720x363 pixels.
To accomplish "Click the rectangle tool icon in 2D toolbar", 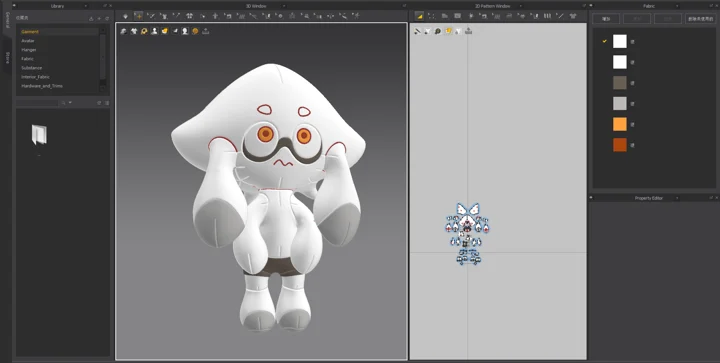I will [457, 16].
